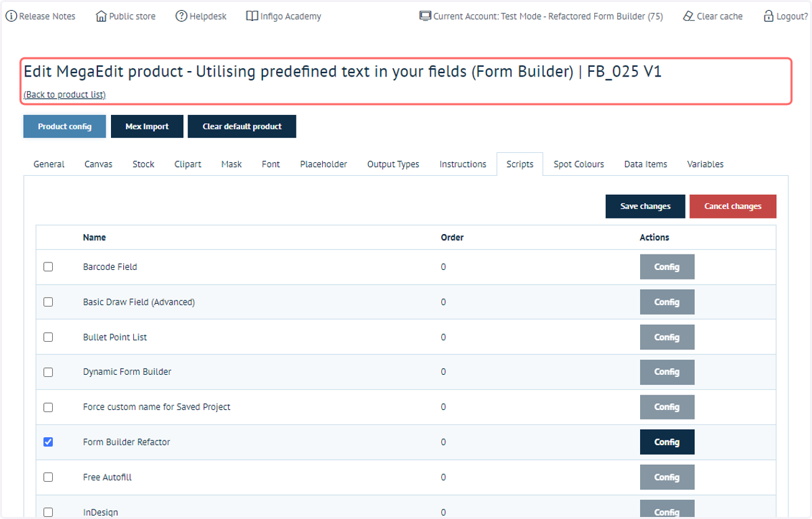Click Back to product list link

(64, 95)
